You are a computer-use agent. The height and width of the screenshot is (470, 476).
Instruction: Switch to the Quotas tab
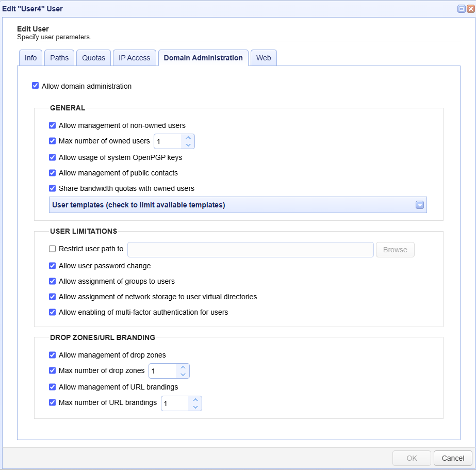(93, 58)
